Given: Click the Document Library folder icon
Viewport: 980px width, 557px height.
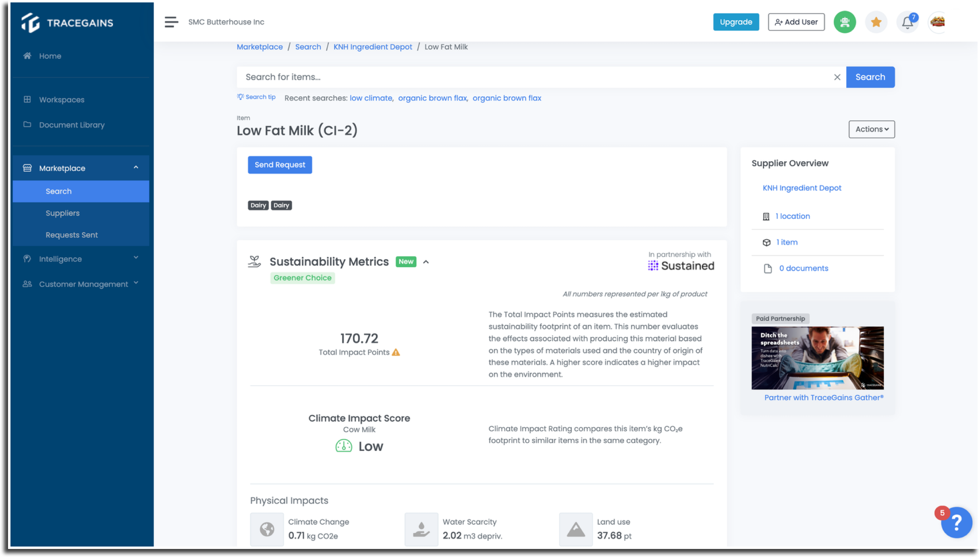Looking at the screenshot, I should pyautogui.click(x=27, y=124).
